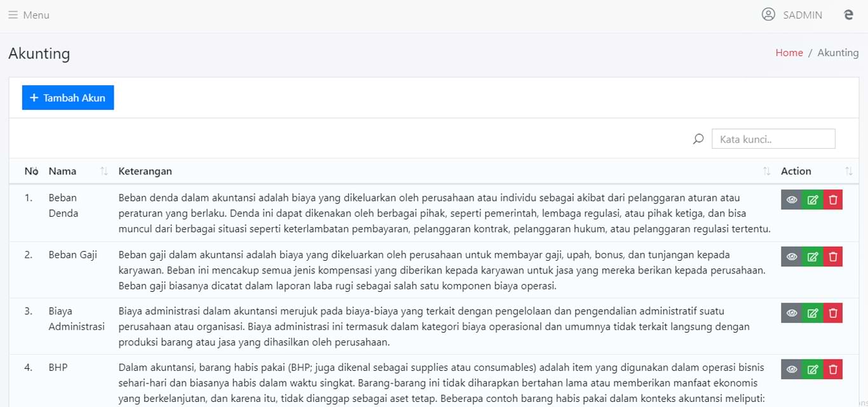Click the delete icon for Biaya Administrasi
This screenshot has height=407, width=868.
click(833, 313)
